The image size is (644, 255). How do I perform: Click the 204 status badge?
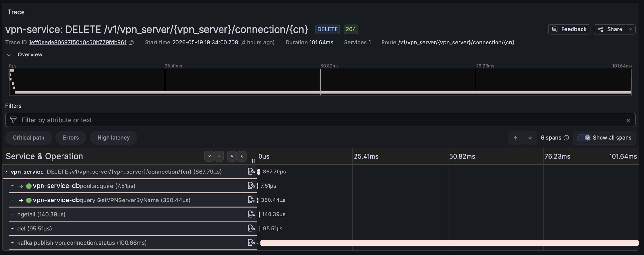[x=351, y=29]
